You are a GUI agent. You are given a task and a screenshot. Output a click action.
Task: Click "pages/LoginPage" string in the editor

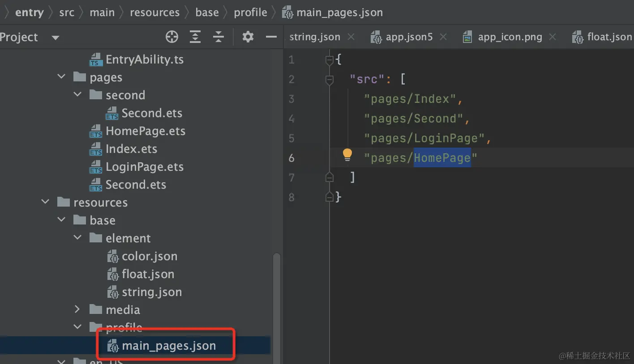(425, 138)
